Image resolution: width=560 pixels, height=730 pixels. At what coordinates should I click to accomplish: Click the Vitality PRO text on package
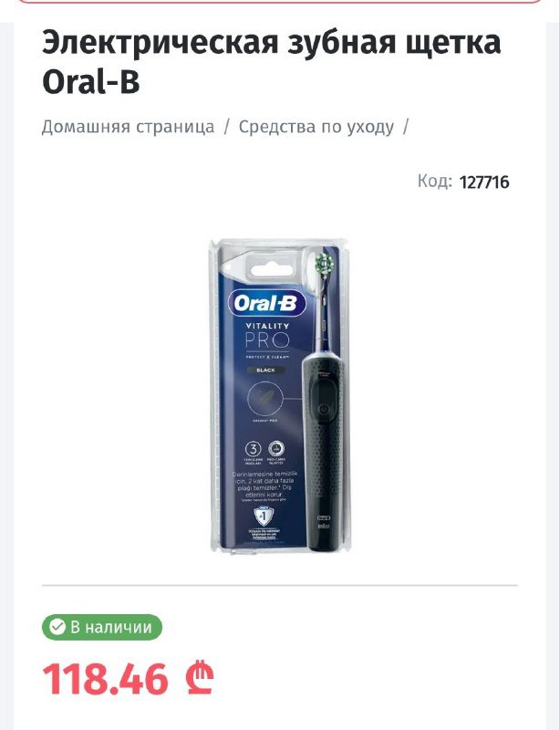(x=267, y=336)
